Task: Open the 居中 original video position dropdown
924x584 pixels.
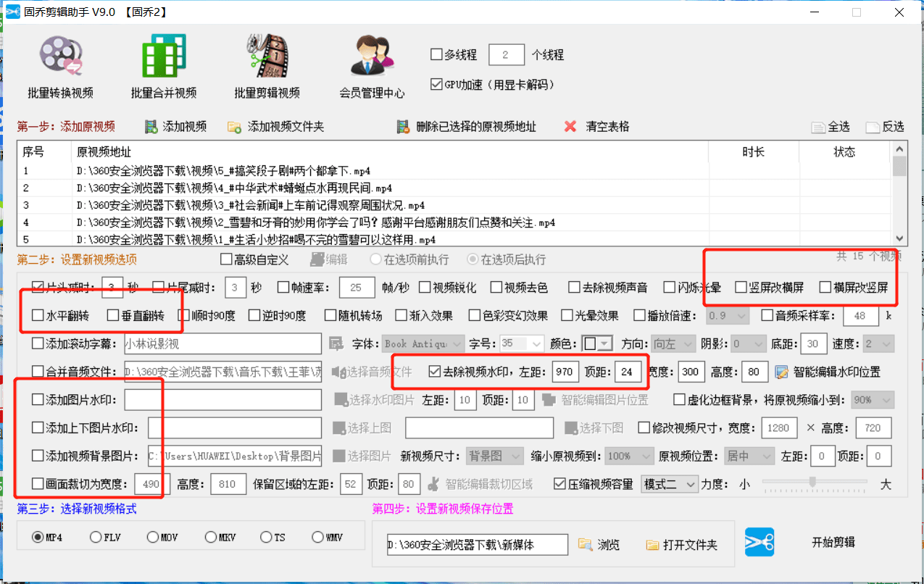Action: [748, 455]
